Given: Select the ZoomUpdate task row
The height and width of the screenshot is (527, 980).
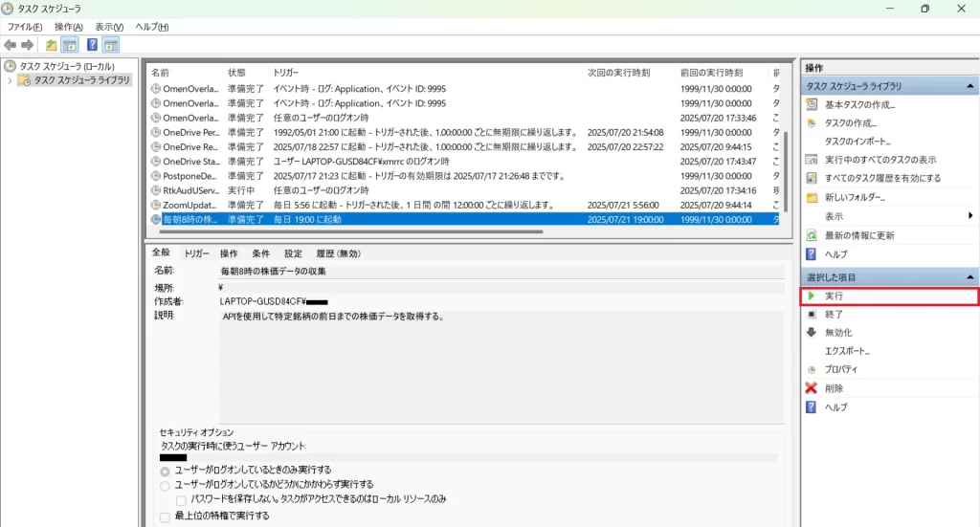Looking at the screenshot, I should [x=188, y=205].
